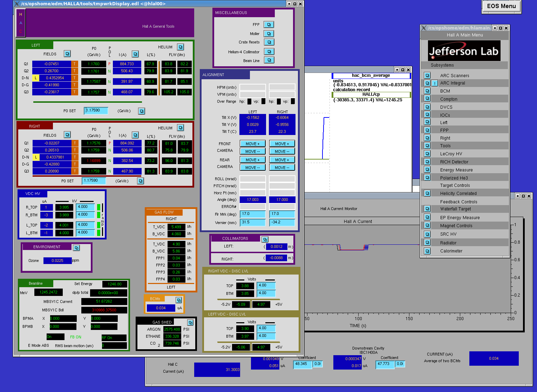Open the Magnet Controls display icon
Screen dimensions: 537x392
[427, 225]
